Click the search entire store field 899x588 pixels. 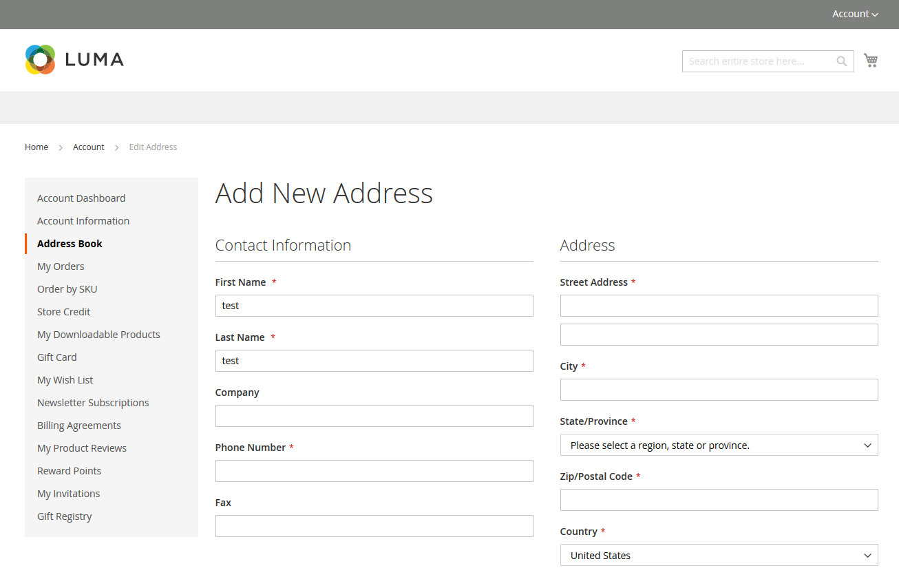(759, 61)
